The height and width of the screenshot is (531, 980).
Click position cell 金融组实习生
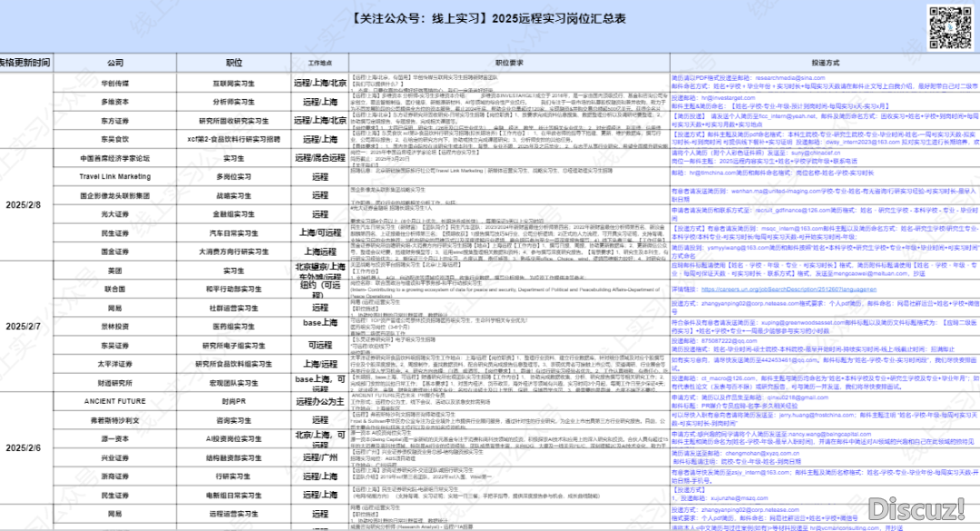point(234,214)
